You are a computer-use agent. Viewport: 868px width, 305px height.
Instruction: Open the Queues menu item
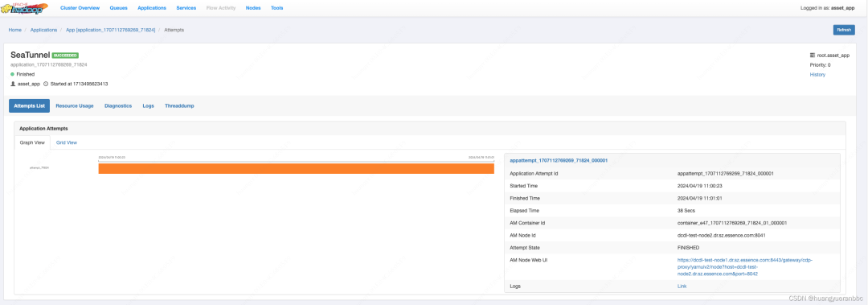tap(118, 8)
